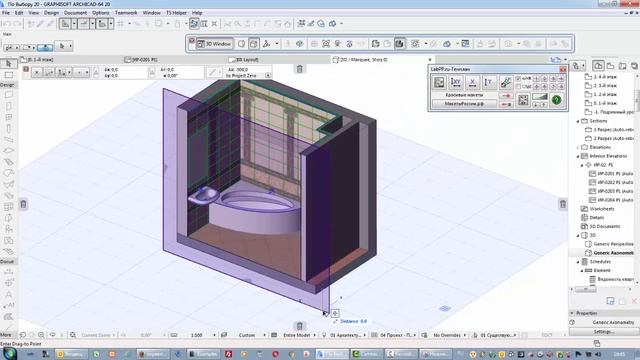Image resolution: width=640 pixels, height=360 pixels.
Task: Toggle the highlighted suspend groups icon
Action: tap(194, 24)
